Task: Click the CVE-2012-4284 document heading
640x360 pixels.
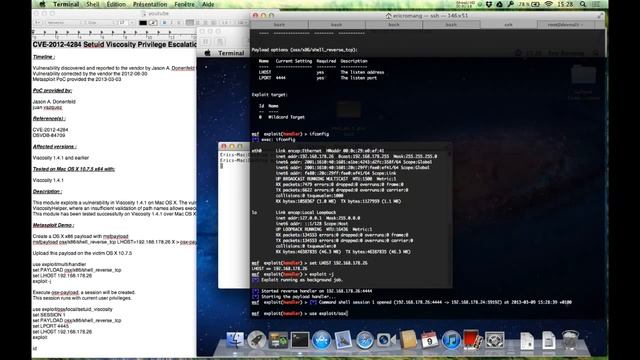Action: click(114, 44)
